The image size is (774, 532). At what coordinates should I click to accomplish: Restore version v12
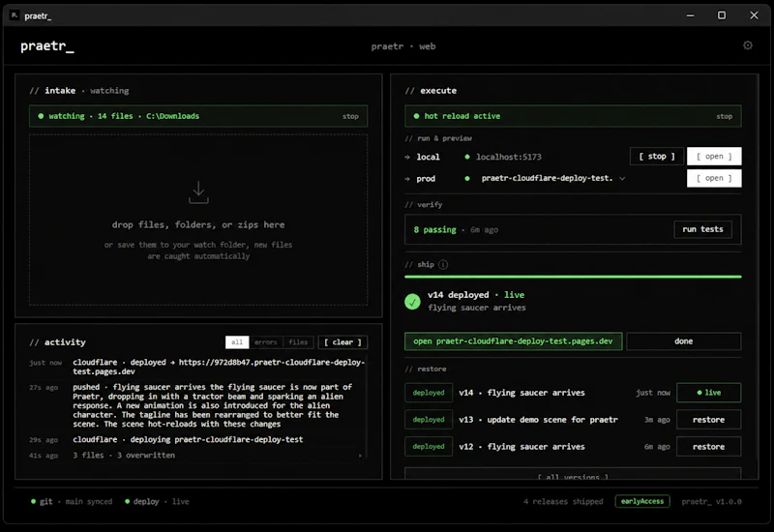pos(708,447)
